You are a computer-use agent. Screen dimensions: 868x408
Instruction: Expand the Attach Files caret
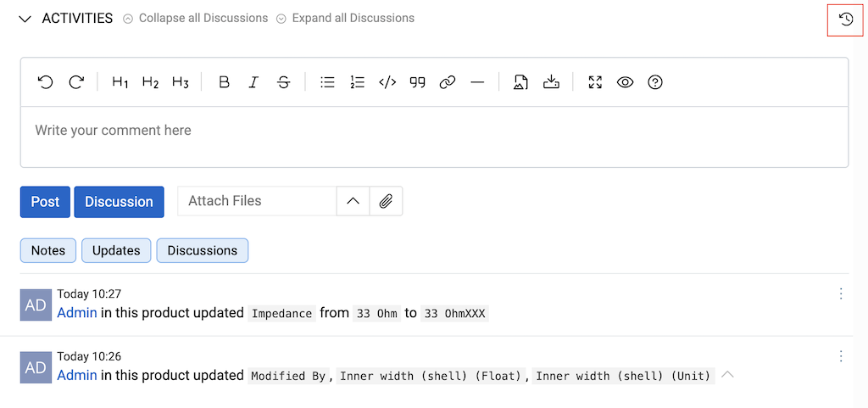coord(353,201)
